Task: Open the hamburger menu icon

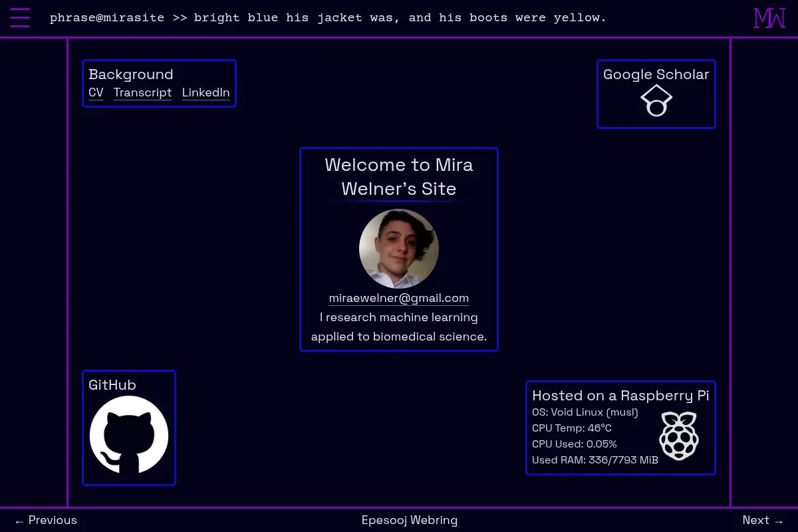Action: pyautogui.click(x=20, y=17)
